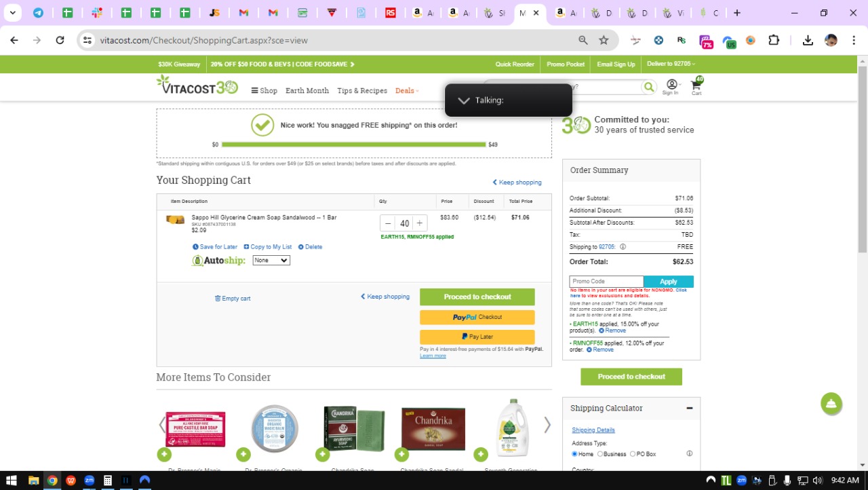Show previous items in More Items carousel

pos(162,426)
